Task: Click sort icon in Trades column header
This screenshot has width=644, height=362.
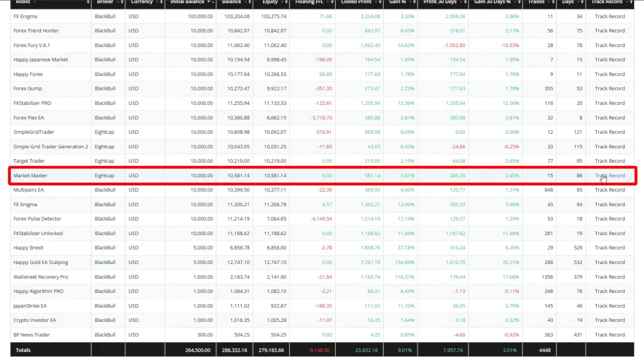Action: (x=552, y=3)
